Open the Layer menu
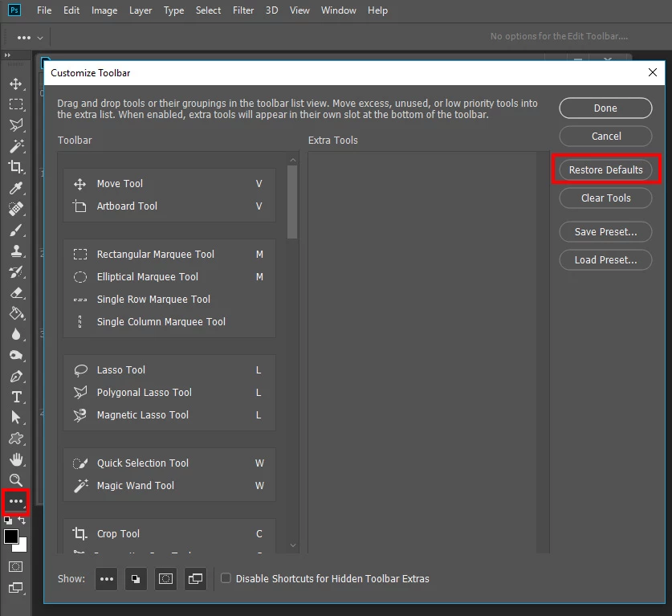This screenshot has height=616, width=672. coord(141,10)
